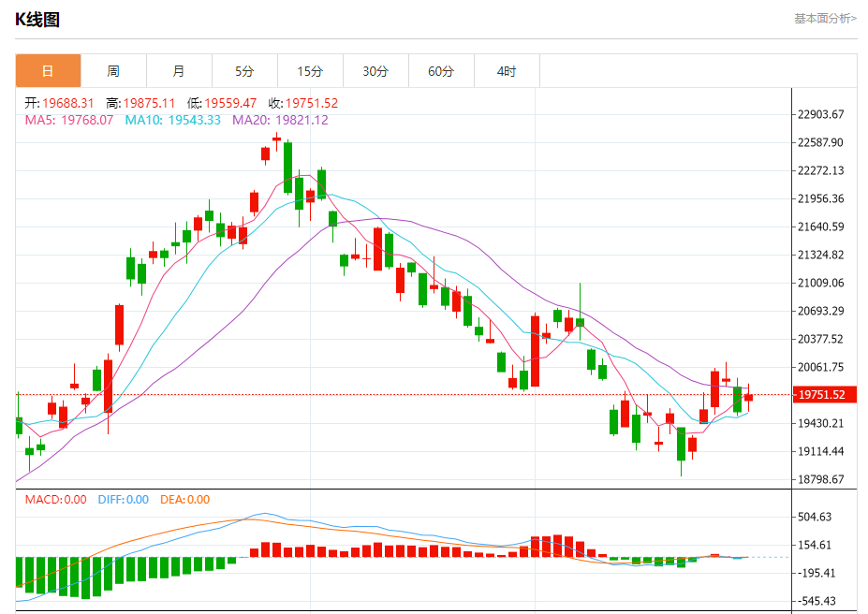Click the 19430.21 axis label
The image size is (868, 614).
click(820, 423)
